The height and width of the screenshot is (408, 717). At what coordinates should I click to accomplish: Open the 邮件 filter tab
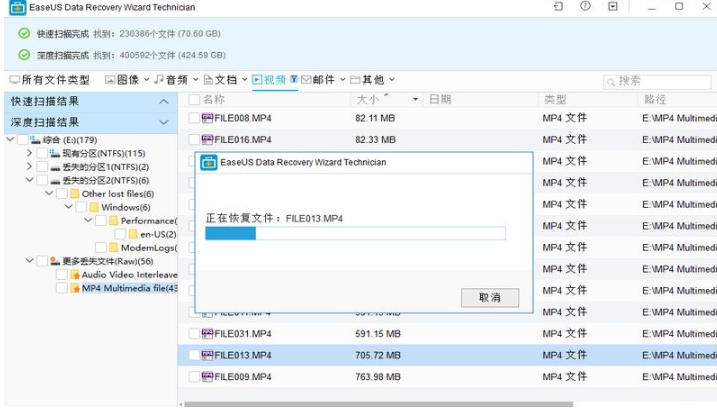tap(323, 80)
